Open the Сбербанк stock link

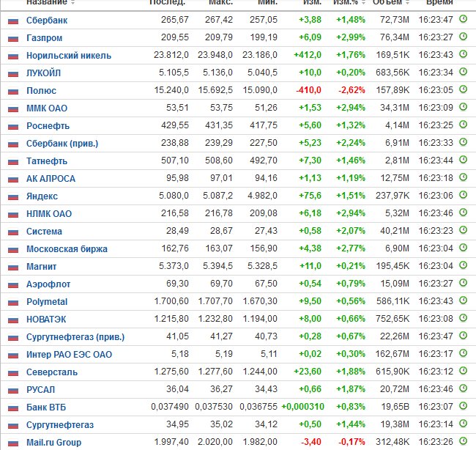point(47,21)
